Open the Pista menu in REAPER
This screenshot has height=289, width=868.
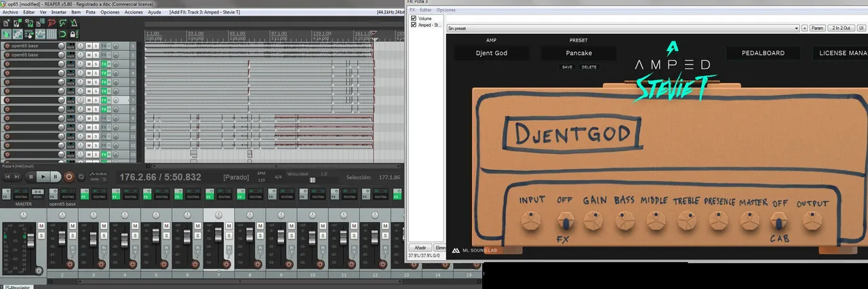pyautogui.click(x=91, y=12)
